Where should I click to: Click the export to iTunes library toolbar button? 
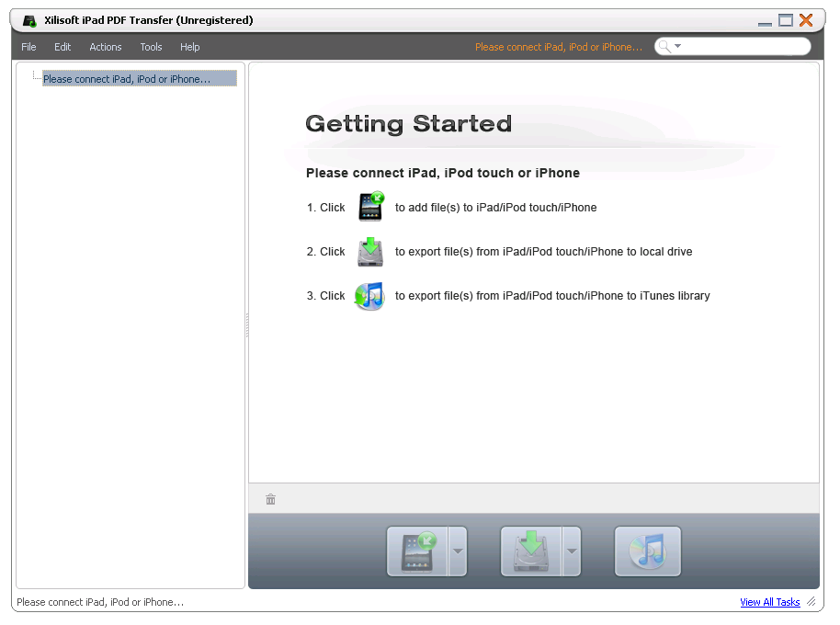point(648,551)
